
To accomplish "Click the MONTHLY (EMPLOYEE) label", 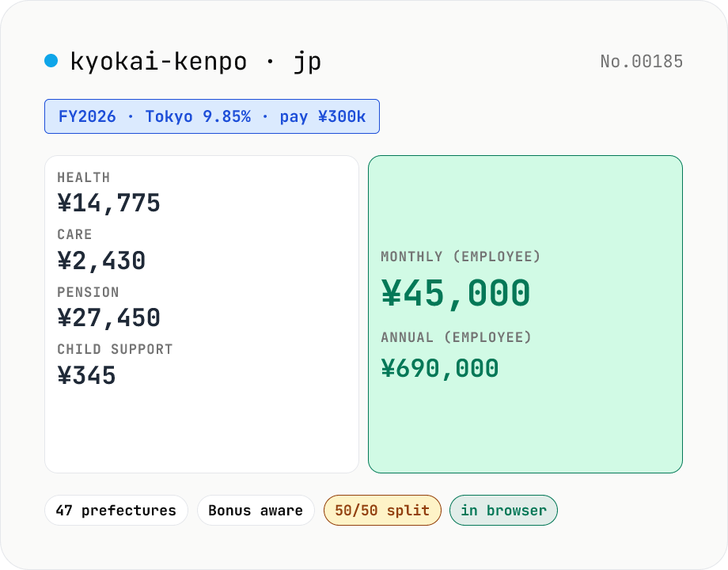I will 461,256.
